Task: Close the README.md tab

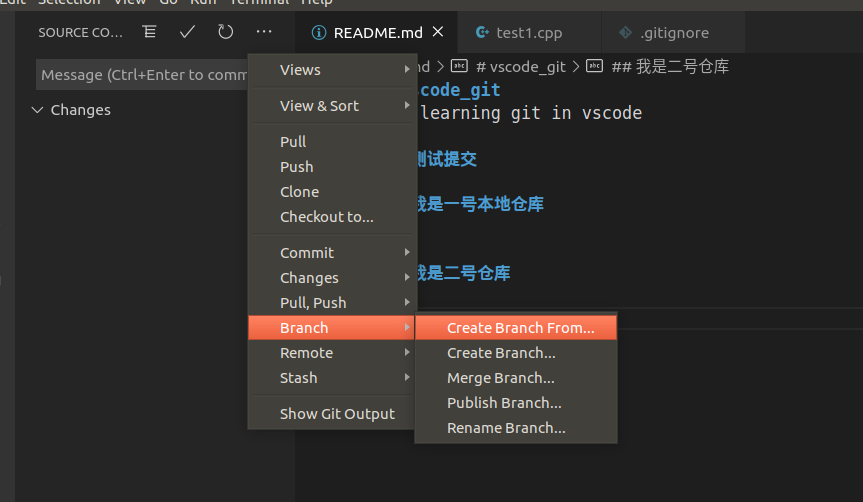Action: pyautogui.click(x=438, y=32)
